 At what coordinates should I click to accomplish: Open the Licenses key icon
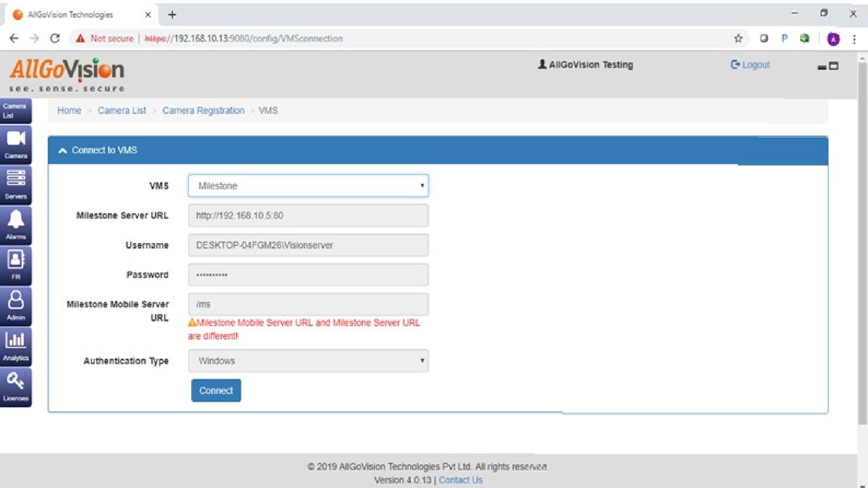(15, 387)
